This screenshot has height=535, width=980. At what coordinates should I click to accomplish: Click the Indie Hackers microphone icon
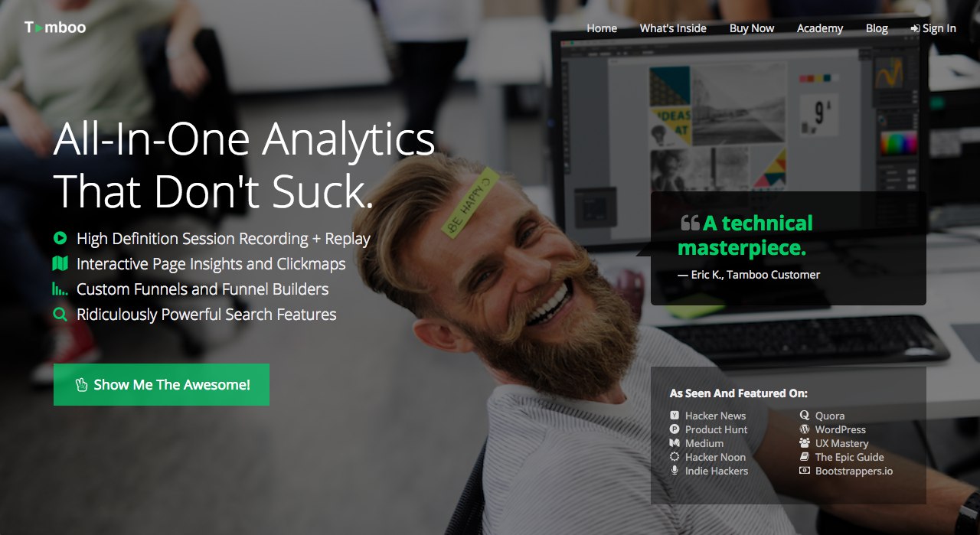coord(675,471)
